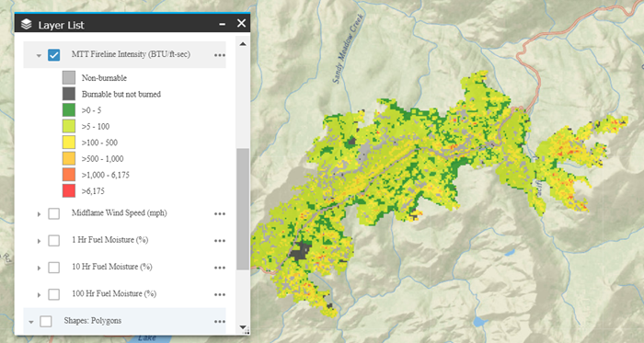Enable the Midflame Wind Speed layer checkbox
The width and height of the screenshot is (644, 343).
point(53,213)
